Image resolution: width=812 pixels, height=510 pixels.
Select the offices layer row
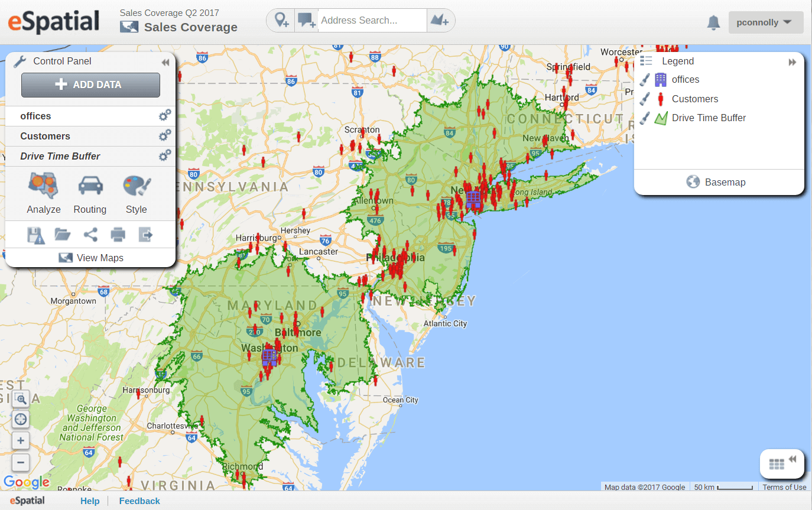90,116
